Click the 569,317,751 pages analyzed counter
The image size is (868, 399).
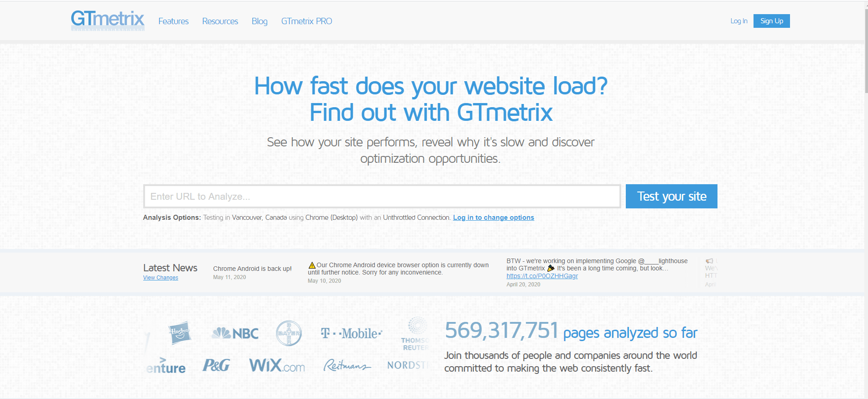coord(571,331)
